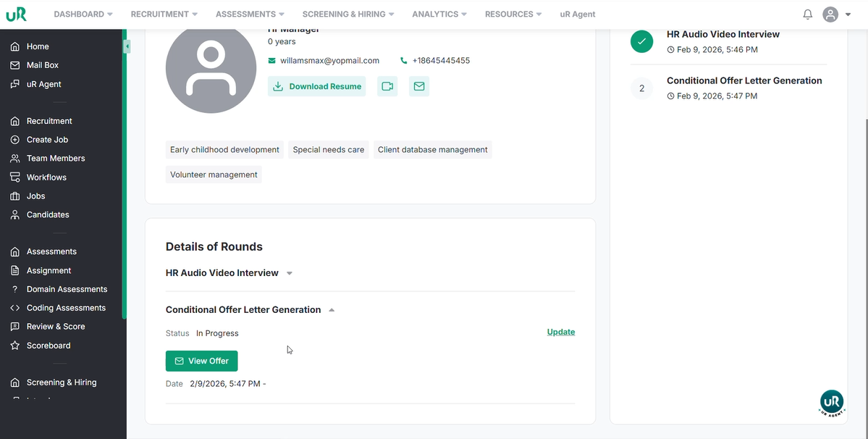This screenshot has height=439, width=868.
Task: Go to Scoreboard in sidebar
Action: [48, 346]
